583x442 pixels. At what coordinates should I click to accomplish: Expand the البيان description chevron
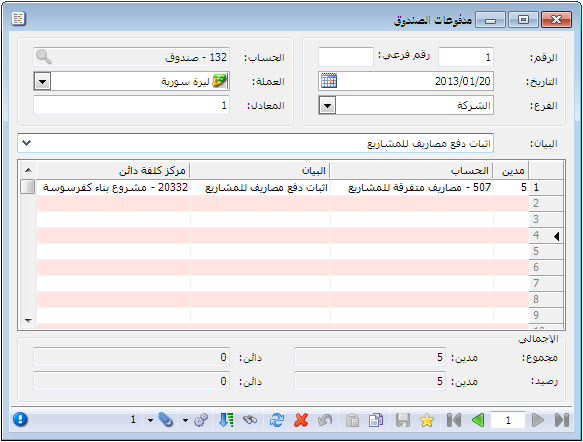point(26,143)
